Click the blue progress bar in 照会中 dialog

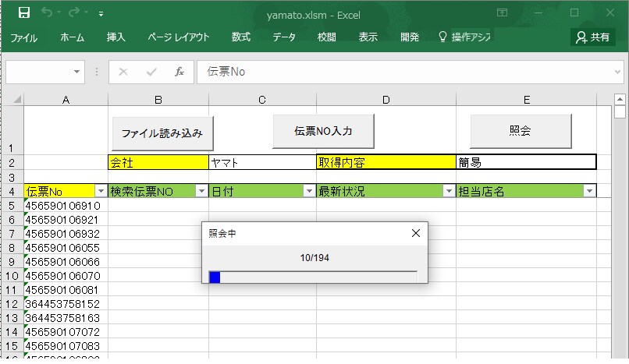pos(215,277)
